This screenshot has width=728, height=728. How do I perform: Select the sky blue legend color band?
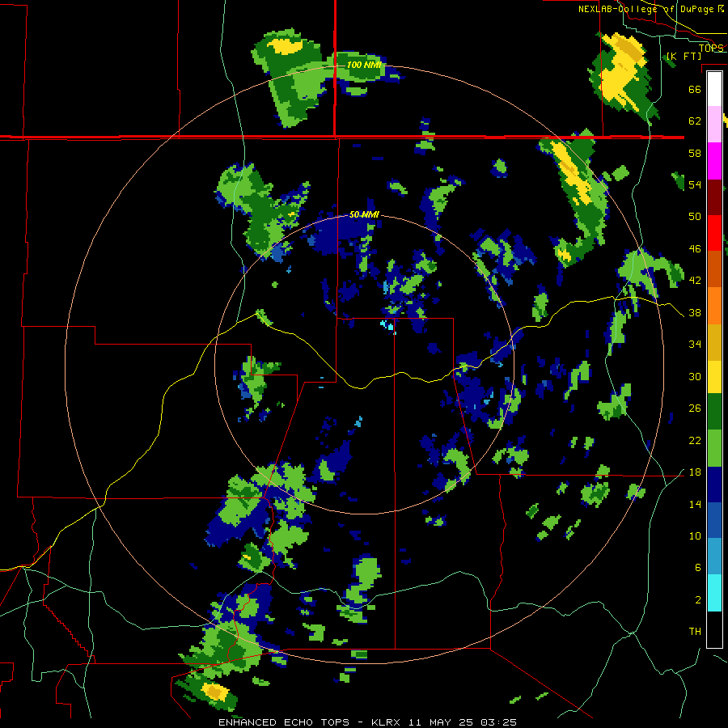pyautogui.click(x=714, y=557)
